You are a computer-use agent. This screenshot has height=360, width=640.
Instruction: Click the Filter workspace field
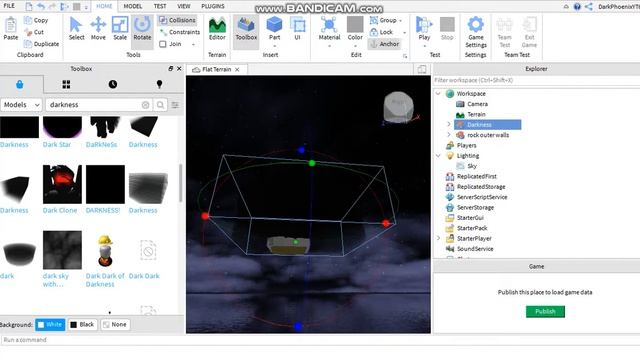tap(536, 80)
